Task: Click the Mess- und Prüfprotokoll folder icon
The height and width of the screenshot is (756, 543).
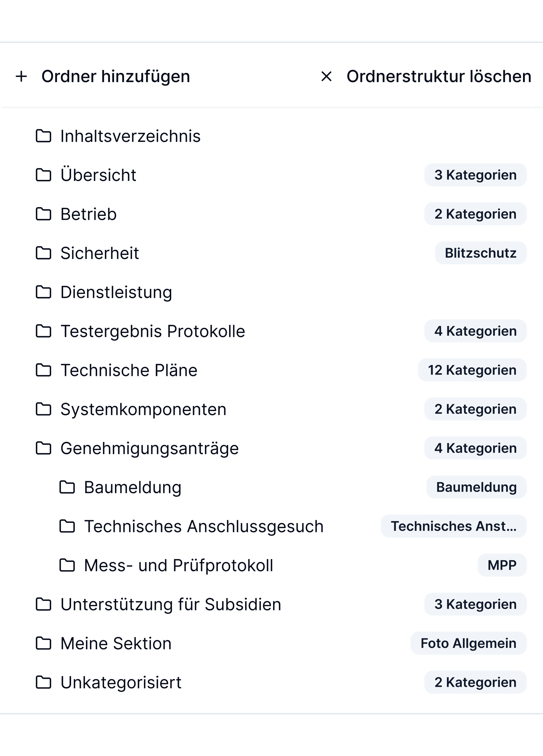Action: pos(67,565)
